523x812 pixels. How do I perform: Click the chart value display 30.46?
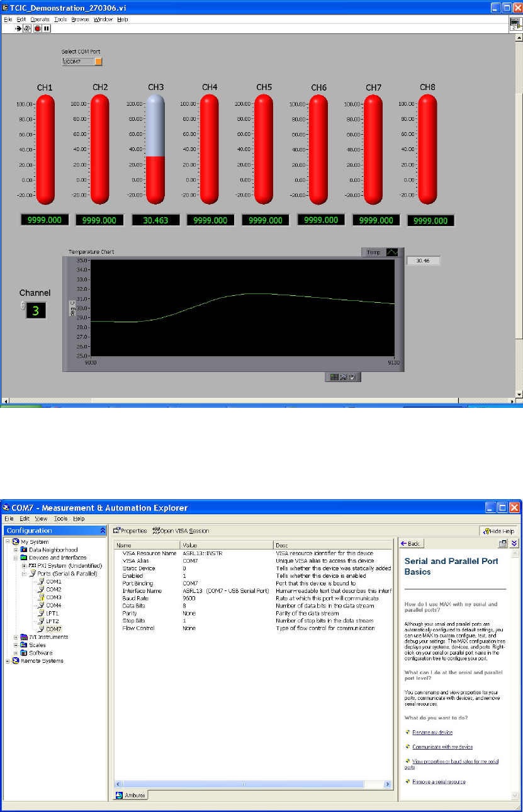point(424,260)
